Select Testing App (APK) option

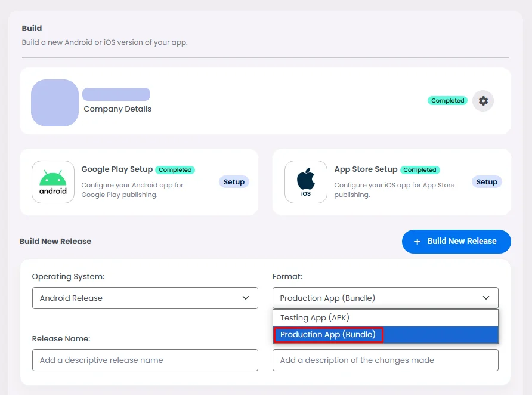[385, 318]
